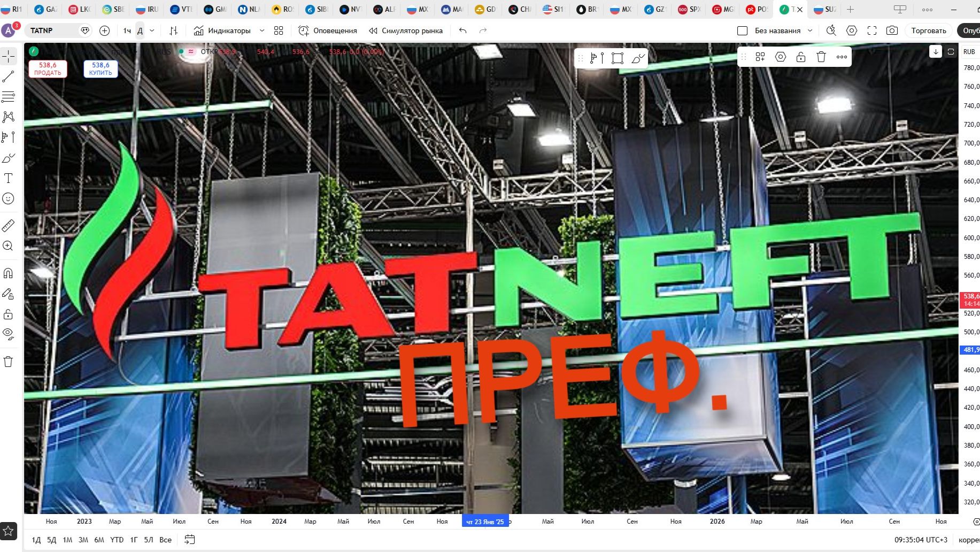Redo the last undone action
Viewport: 980px width, 552px height.
pyautogui.click(x=483, y=30)
